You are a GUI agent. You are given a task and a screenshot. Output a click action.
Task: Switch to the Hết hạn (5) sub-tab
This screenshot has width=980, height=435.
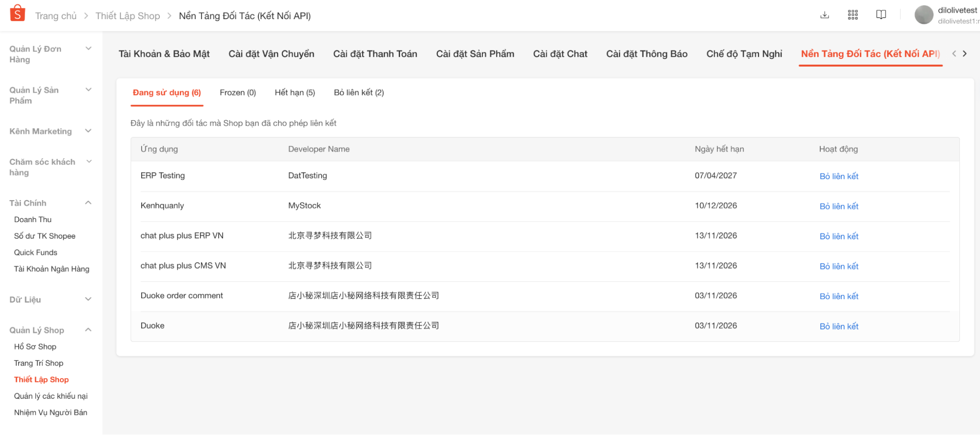click(x=295, y=93)
